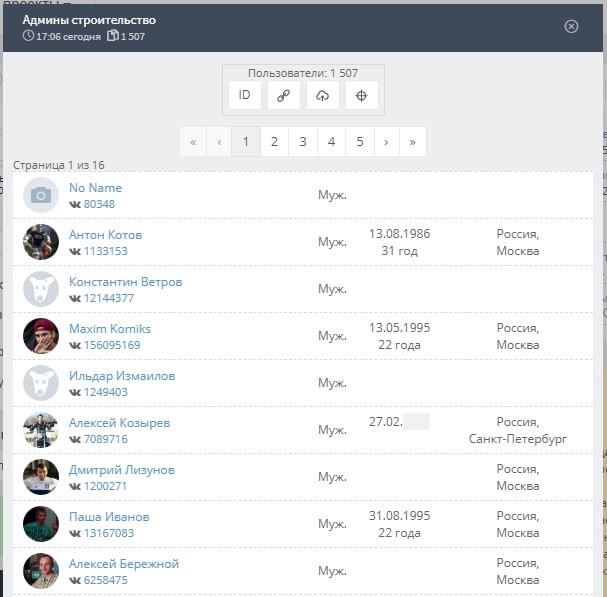The image size is (607, 597).
Task: Click the next page single arrow
Action: click(x=386, y=142)
